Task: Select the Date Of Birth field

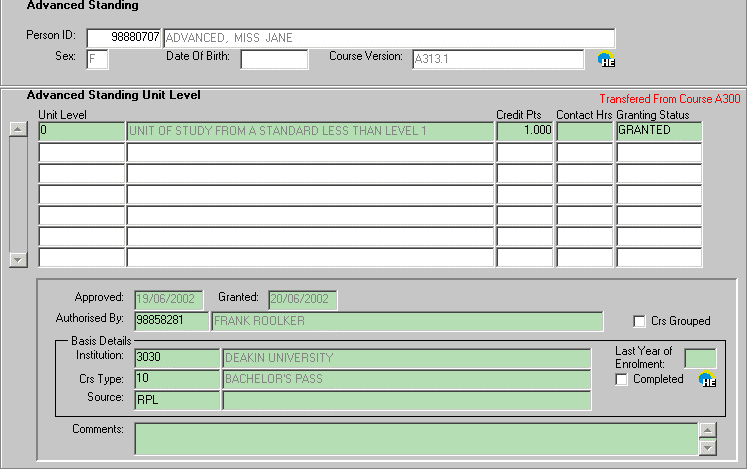Action: (273, 59)
